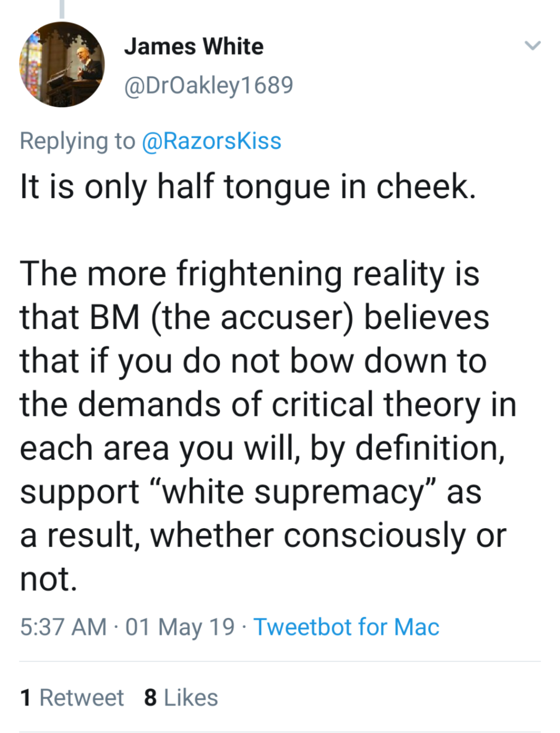The height and width of the screenshot is (733, 560).
Task: Click the @DrOakley1689 handle
Action: pyautogui.click(x=208, y=86)
